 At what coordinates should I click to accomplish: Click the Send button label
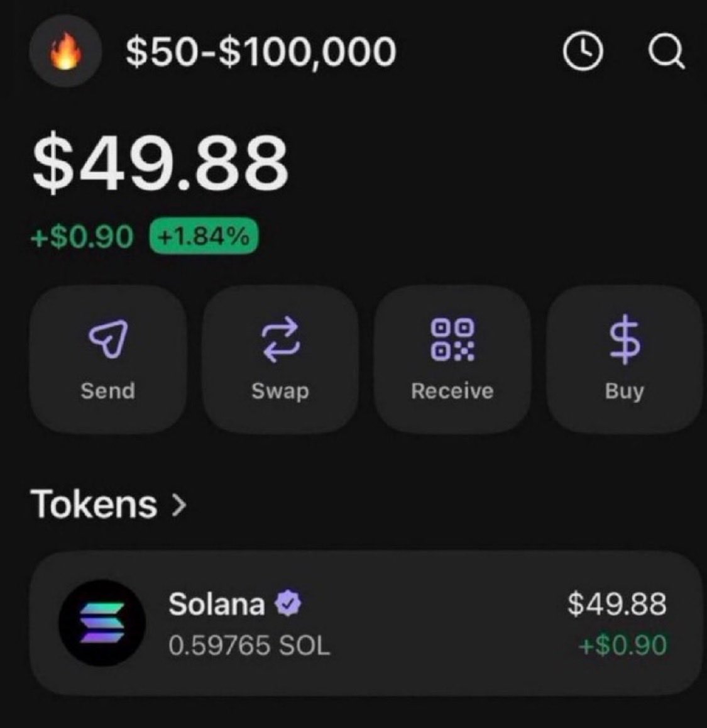(x=108, y=390)
